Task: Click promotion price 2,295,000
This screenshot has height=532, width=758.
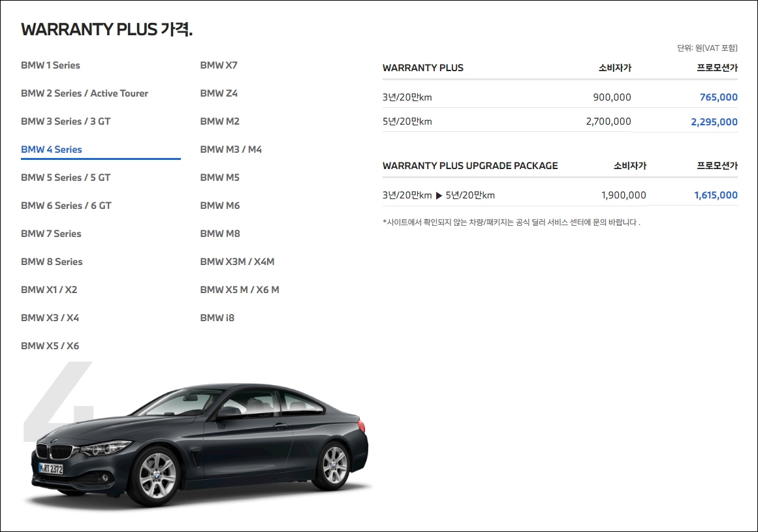Action: (x=714, y=122)
